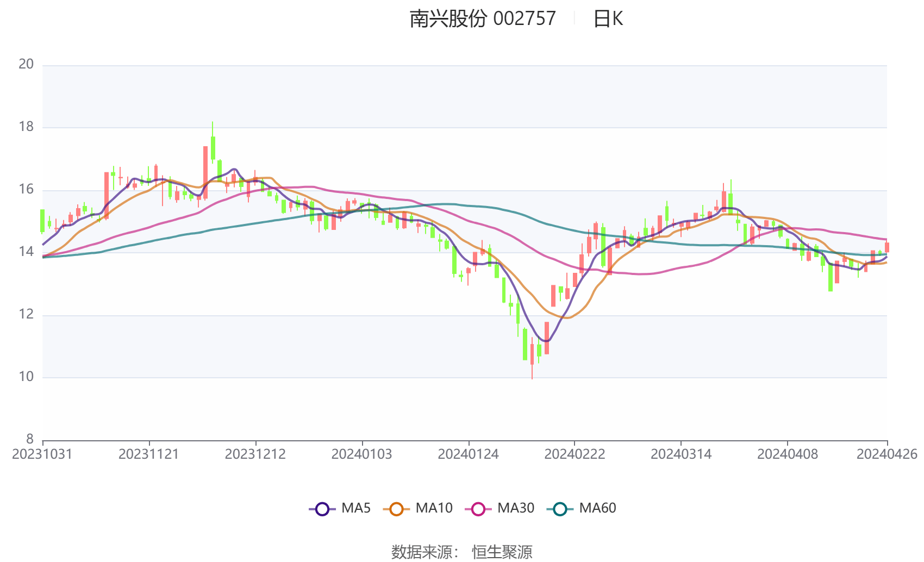Click the x-axis date 20240222

575,454
